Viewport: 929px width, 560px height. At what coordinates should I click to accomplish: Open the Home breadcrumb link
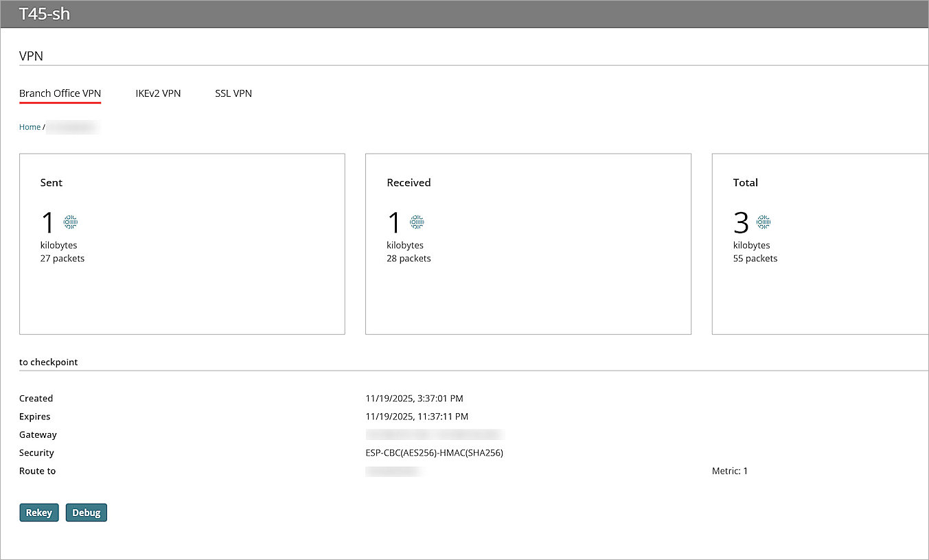click(x=30, y=127)
